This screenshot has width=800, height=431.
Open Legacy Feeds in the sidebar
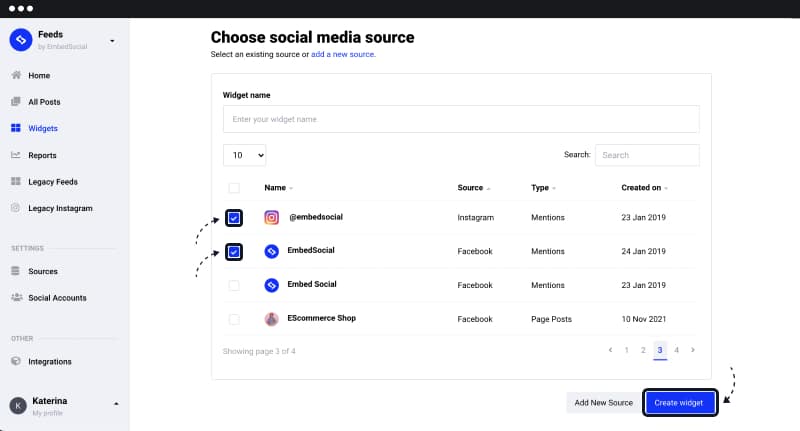53,182
